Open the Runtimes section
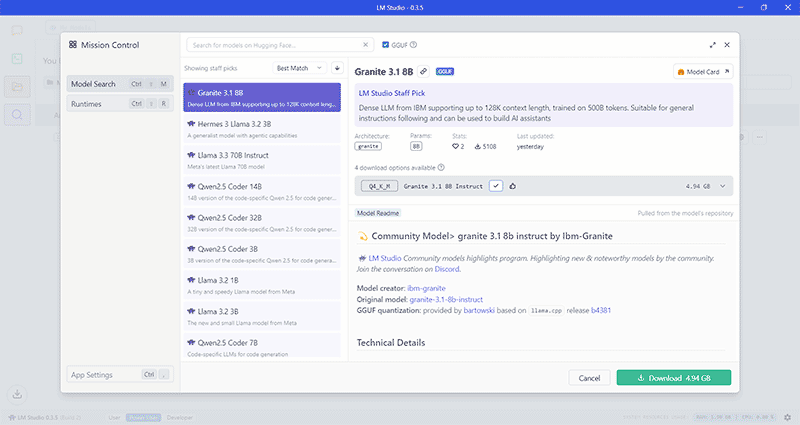This screenshot has height=425, width=800. 120,104
